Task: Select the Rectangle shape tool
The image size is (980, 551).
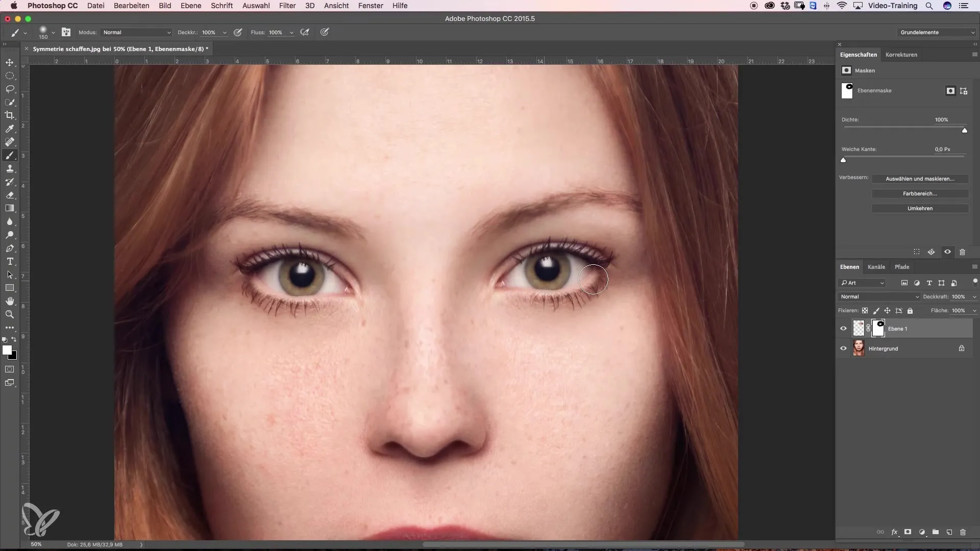Action: 10,288
